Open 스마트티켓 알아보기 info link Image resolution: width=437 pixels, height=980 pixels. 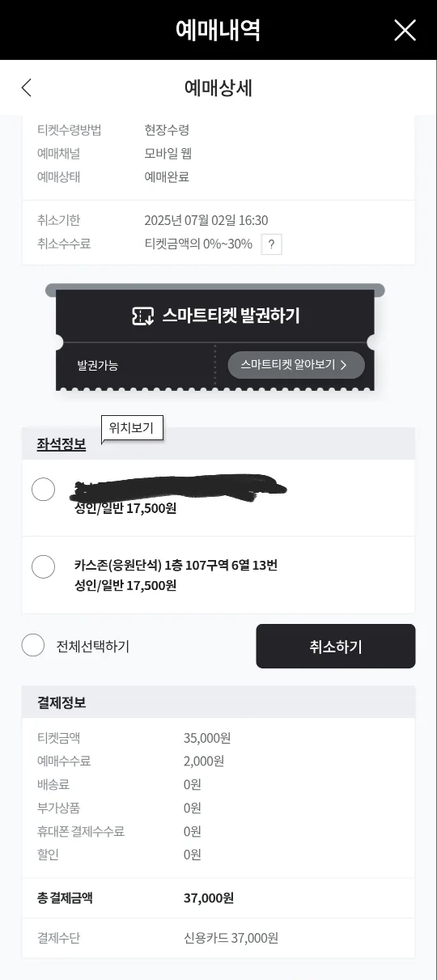point(296,365)
